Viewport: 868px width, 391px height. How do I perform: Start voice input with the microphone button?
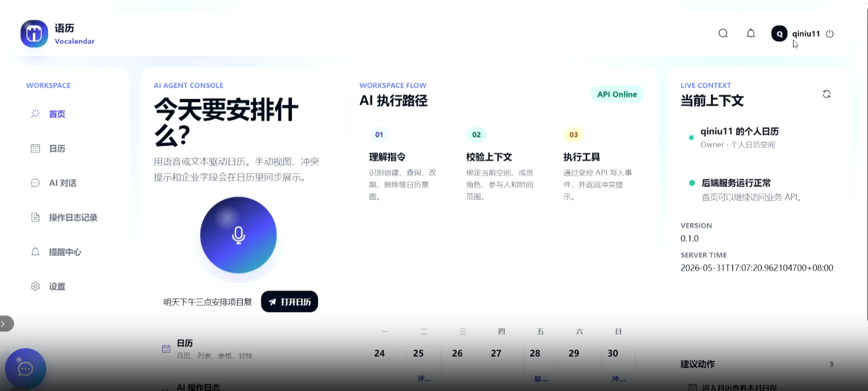(238, 235)
